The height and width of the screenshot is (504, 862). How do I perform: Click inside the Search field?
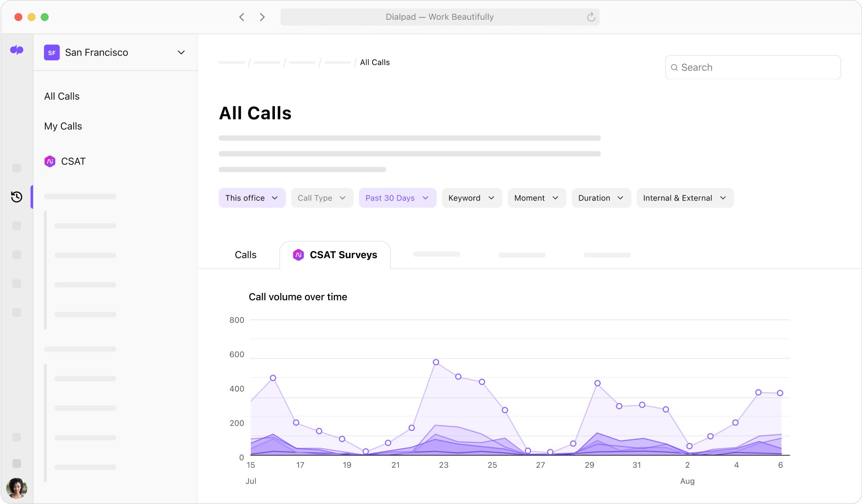753,67
